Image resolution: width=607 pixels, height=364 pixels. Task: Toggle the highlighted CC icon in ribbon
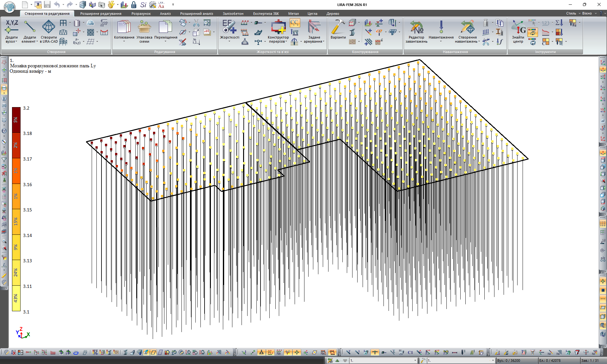[x=294, y=23]
